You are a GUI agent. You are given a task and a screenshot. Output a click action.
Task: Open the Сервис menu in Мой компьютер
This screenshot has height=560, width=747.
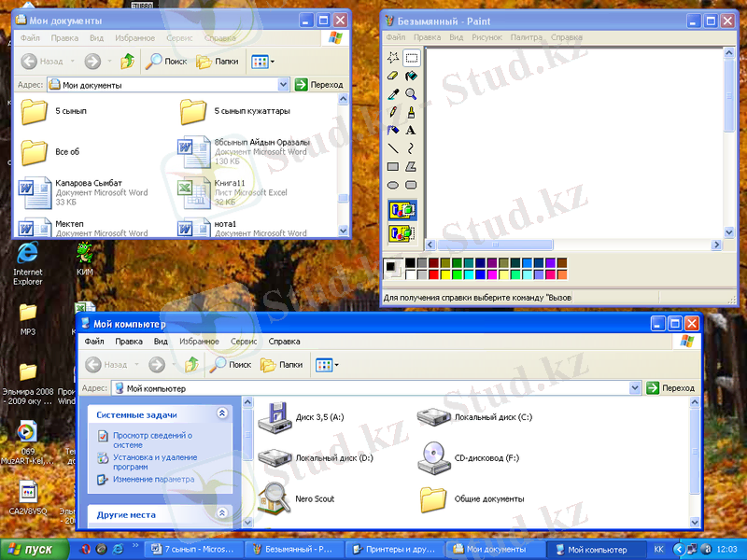click(x=244, y=342)
